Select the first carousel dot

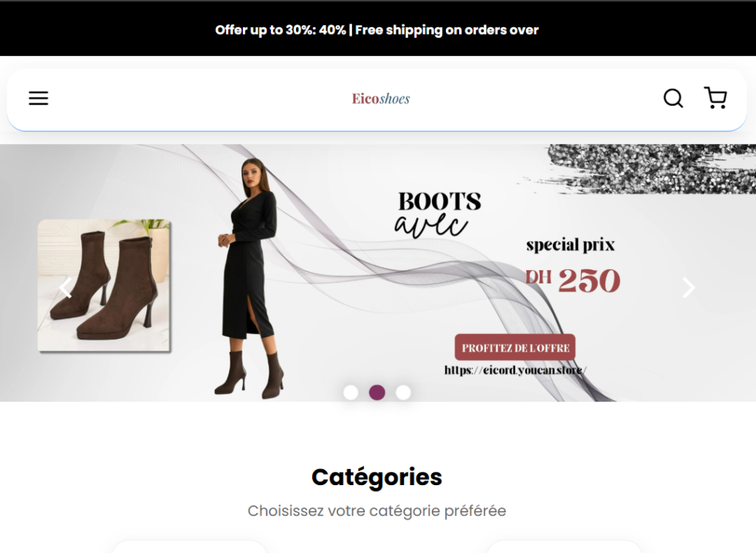pos(351,393)
